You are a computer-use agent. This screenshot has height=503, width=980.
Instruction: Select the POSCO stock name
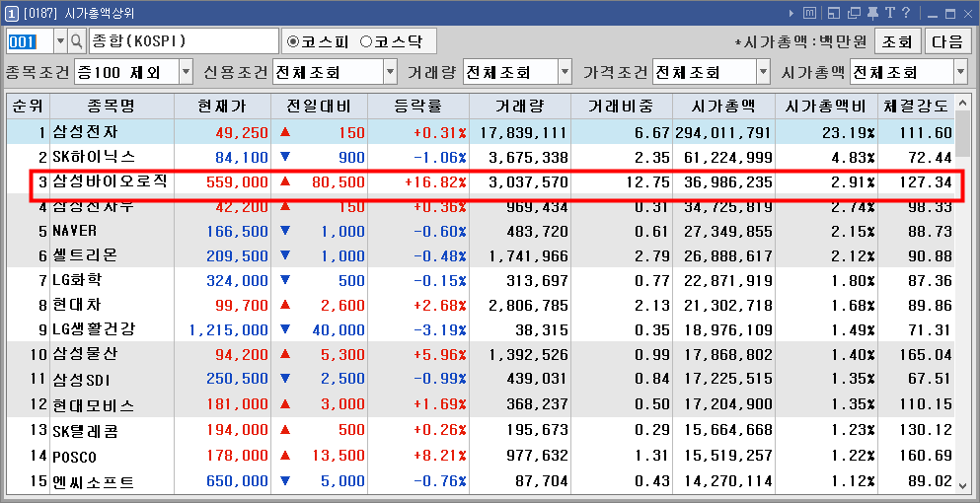[x=74, y=457]
